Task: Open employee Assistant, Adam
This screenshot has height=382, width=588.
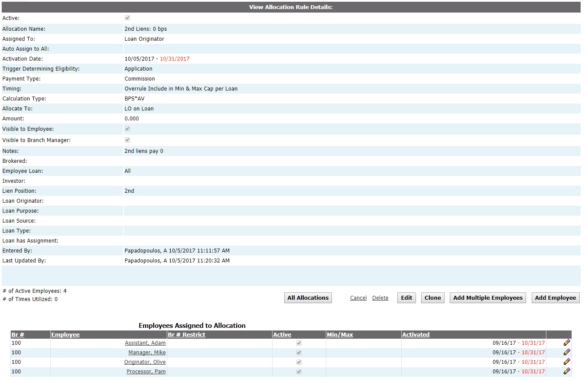Action: 145,343
